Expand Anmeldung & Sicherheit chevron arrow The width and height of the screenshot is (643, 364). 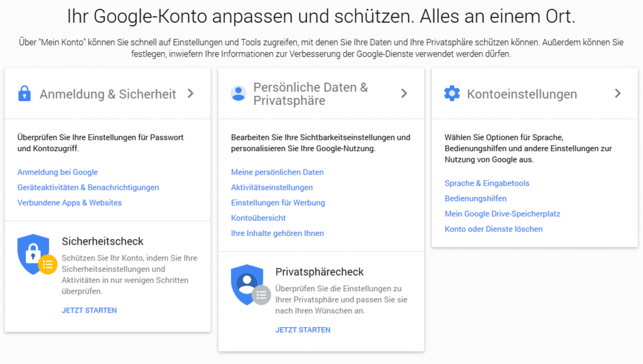point(191,94)
